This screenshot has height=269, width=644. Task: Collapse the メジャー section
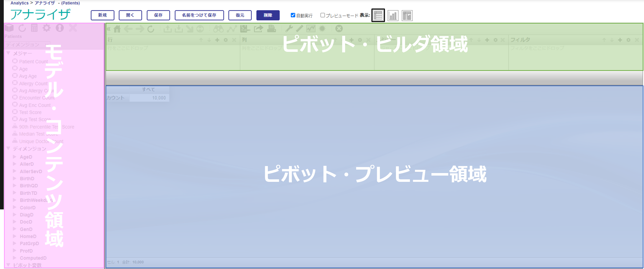[9, 53]
